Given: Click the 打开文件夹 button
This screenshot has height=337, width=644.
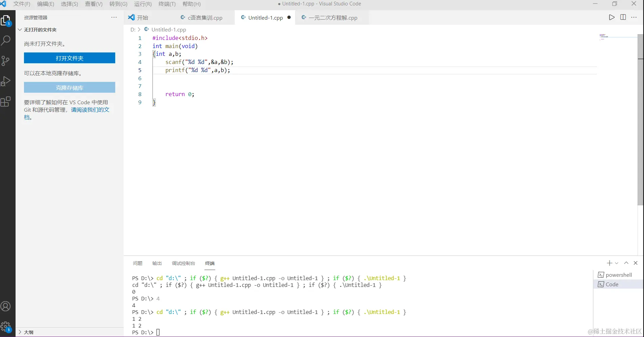Looking at the screenshot, I should tap(70, 58).
